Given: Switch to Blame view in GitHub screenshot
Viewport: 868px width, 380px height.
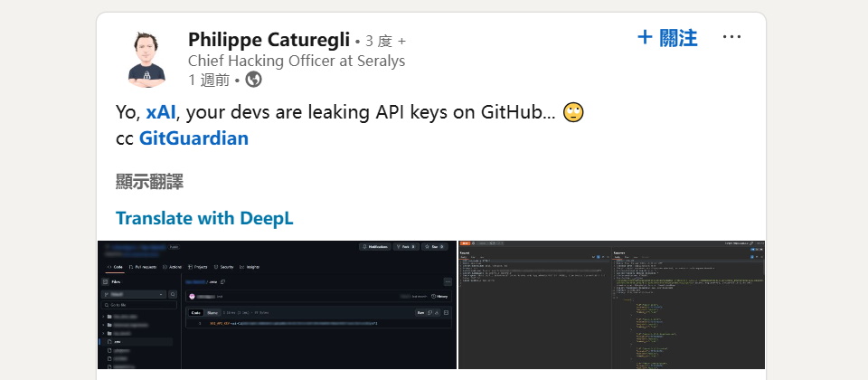Looking at the screenshot, I should coord(213,312).
